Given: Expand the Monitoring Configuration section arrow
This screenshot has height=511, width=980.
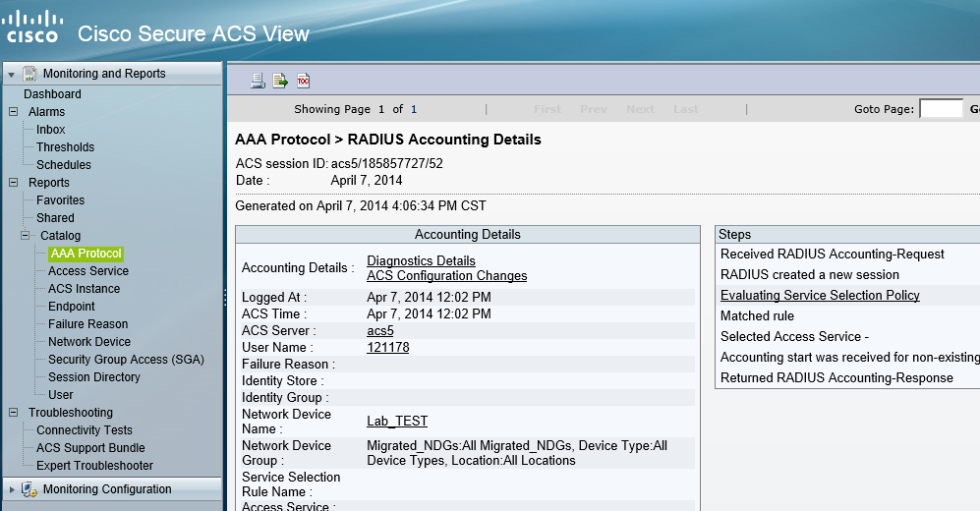Looking at the screenshot, I should (x=11, y=489).
